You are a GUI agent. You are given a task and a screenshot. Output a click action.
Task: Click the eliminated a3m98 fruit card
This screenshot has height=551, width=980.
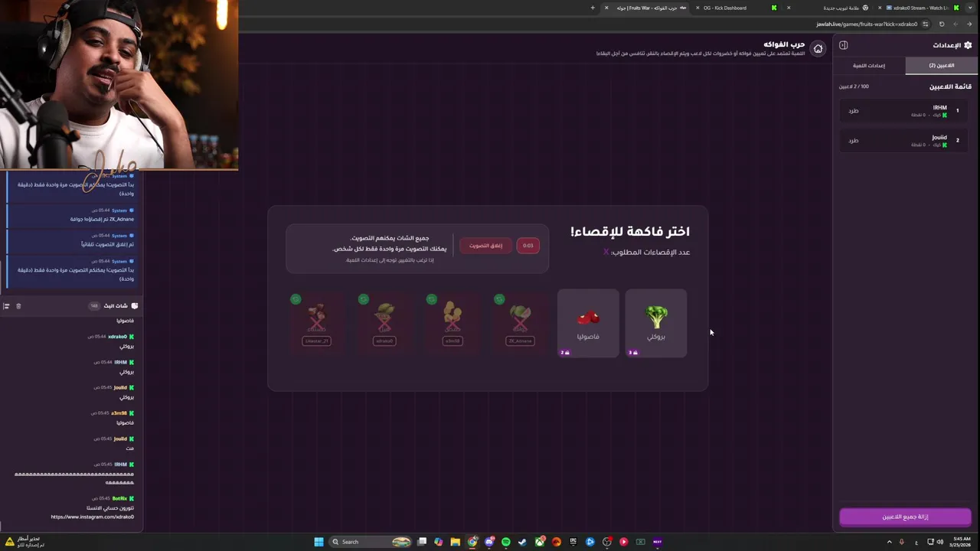point(452,323)
